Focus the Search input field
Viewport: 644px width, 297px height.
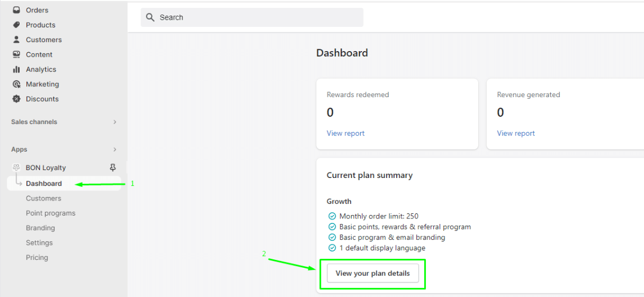252,17
